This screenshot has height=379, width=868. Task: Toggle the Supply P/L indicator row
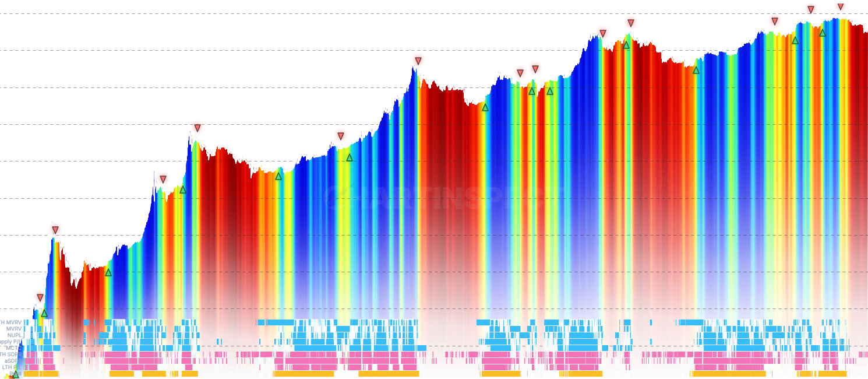tap(10, 342)
